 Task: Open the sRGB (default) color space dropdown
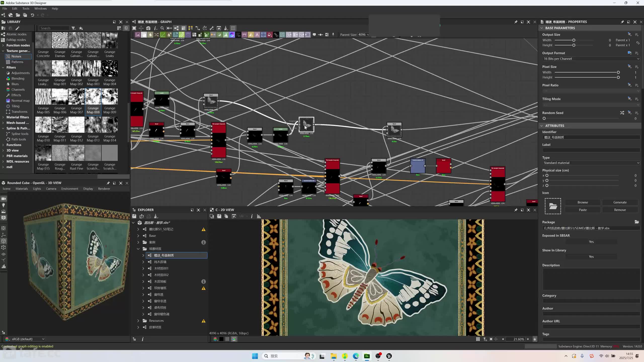[25, 339]
